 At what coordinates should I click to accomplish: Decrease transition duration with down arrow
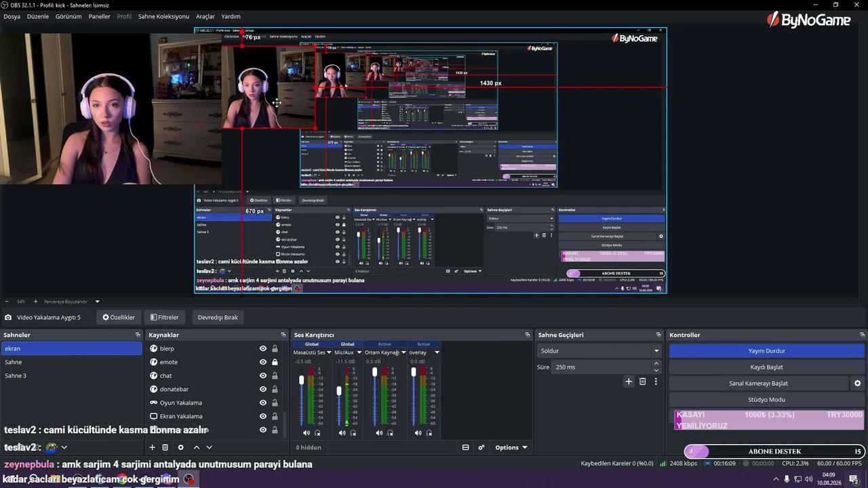656,370
